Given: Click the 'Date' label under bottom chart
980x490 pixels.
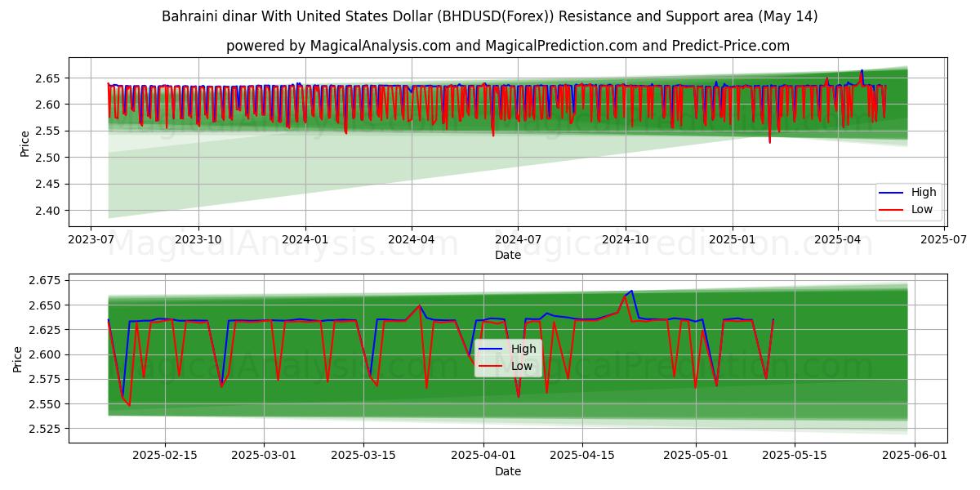Looking at the screenshot, I should 507,471.
